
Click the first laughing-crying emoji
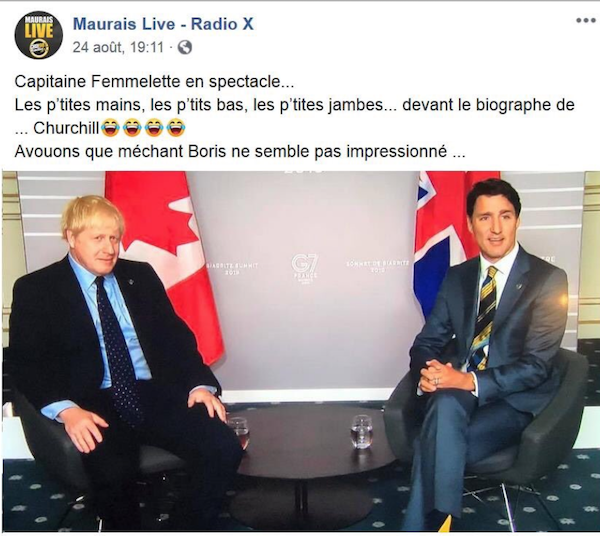[110, 128]
